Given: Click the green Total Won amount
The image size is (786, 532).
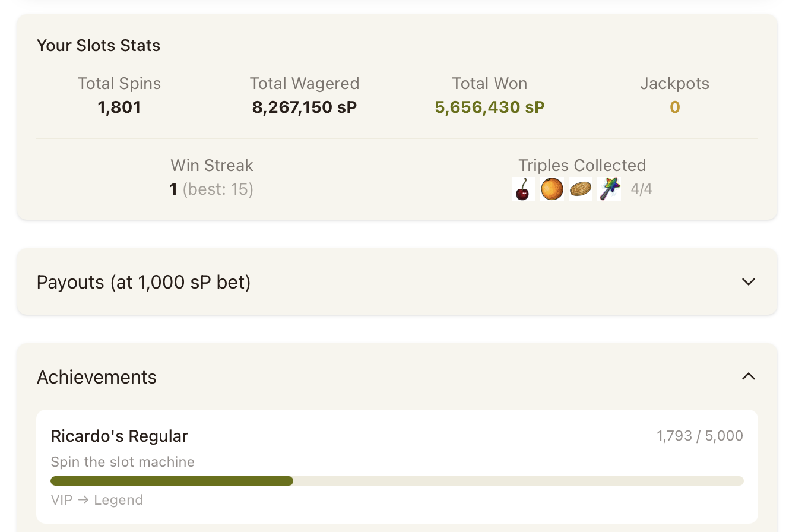Looking at the screenshot, I should tap(490, 107).
